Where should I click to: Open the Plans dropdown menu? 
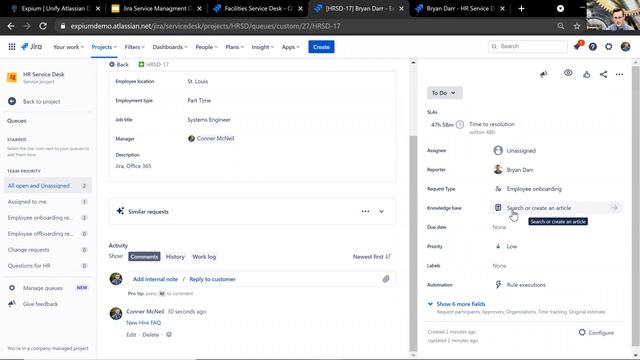pyautogui.click(x=234, y=47)
